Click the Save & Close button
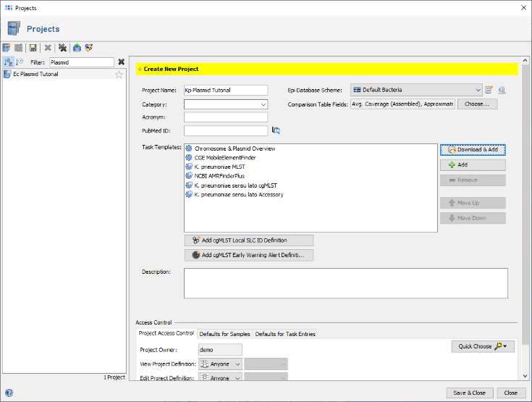 [x=469, y=393]
